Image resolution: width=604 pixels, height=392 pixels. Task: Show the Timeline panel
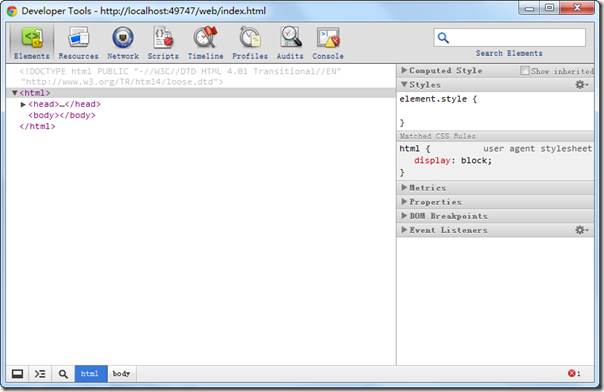pyautogui.click(x=205, y=43)
